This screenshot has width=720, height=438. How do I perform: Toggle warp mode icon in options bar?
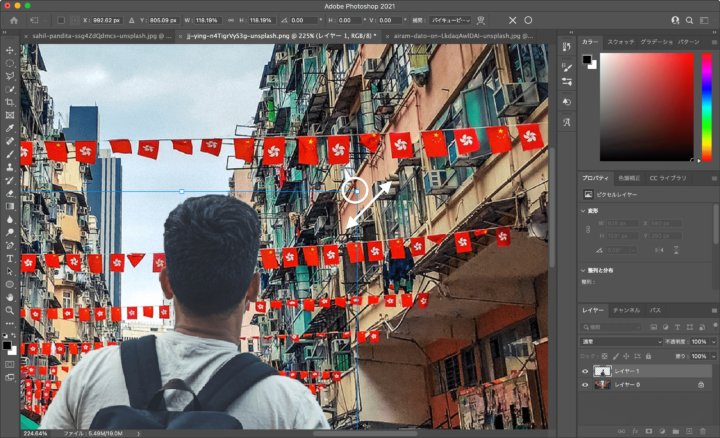tap(481, 20)
